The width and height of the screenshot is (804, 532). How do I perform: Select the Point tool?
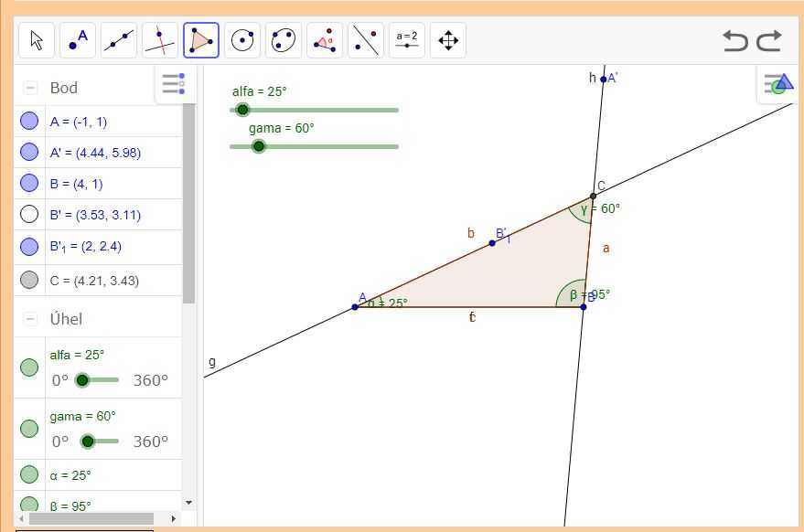point(78,40)
